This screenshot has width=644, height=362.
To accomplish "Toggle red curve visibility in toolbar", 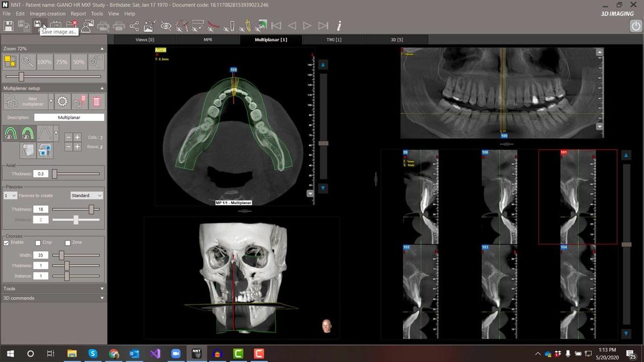I will (x=214, y=25).
